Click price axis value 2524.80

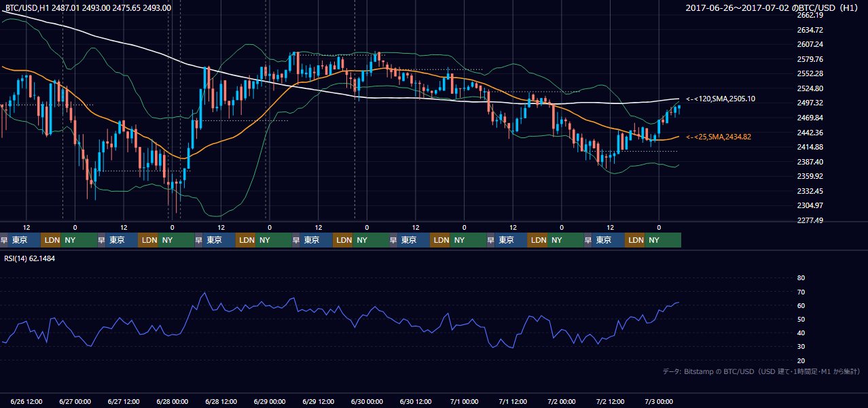pos(810,88)
